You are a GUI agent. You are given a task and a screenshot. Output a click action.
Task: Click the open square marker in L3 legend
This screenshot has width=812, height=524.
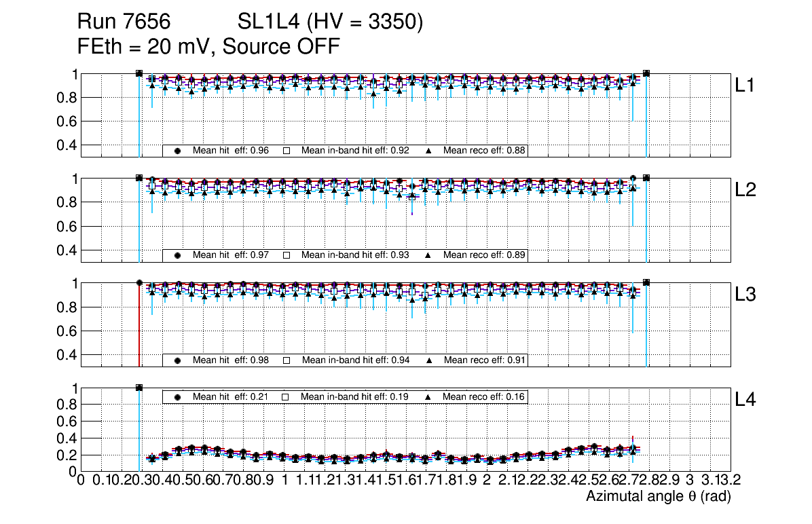pyautogui.click(x=287, y=360)
